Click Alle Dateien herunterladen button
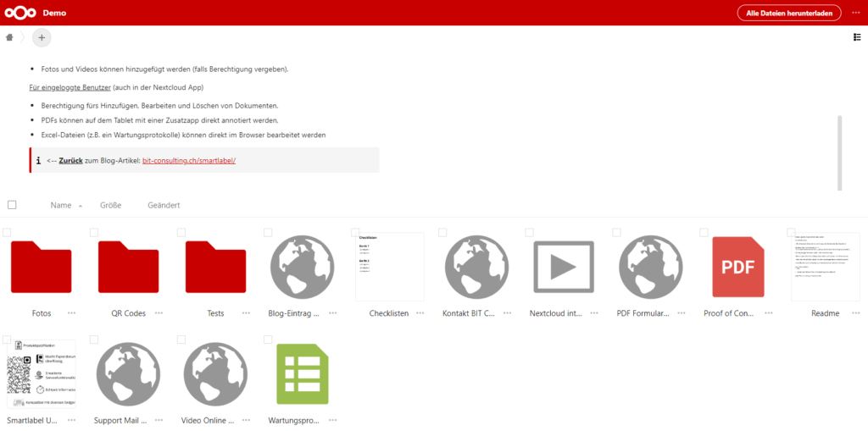The image size is (868, 431). [788, 13]
